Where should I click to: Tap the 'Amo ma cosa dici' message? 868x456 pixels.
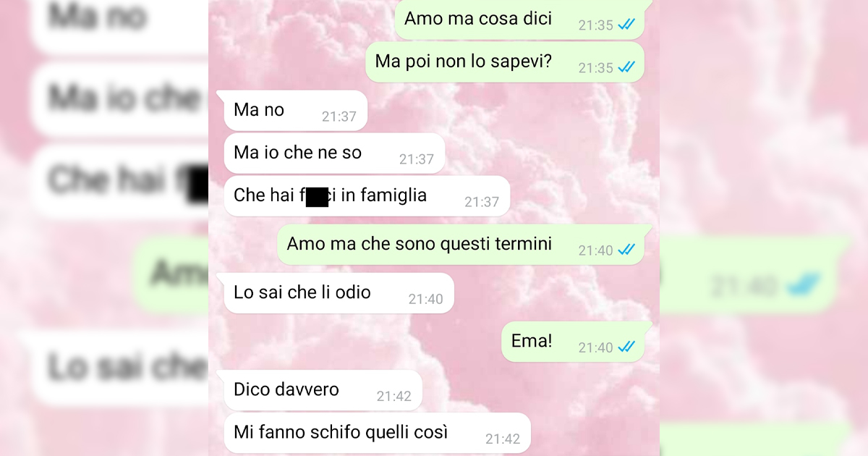(x=519, y=20)
